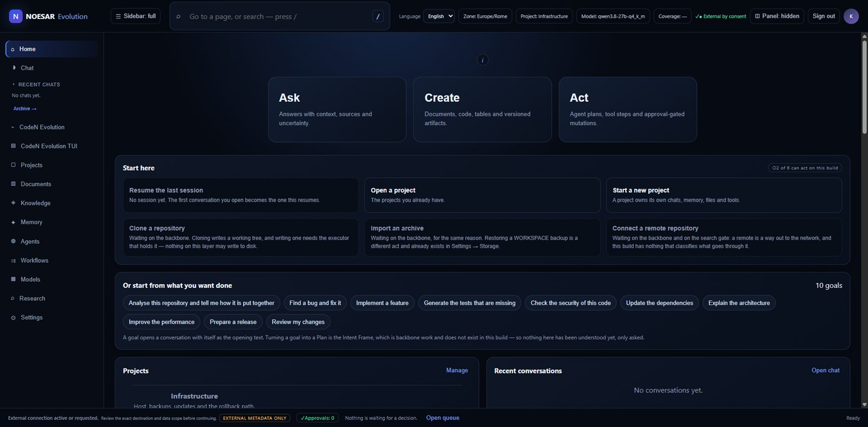This screenshot has width=868, height=427.
Task: Click the Research magnifier icon in the sidebar
Action: click(x=12, y=299)
